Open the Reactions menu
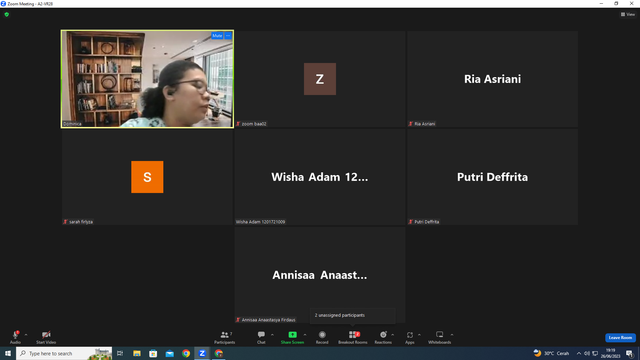This screenshot has height=360, width=640. [383, 337]
